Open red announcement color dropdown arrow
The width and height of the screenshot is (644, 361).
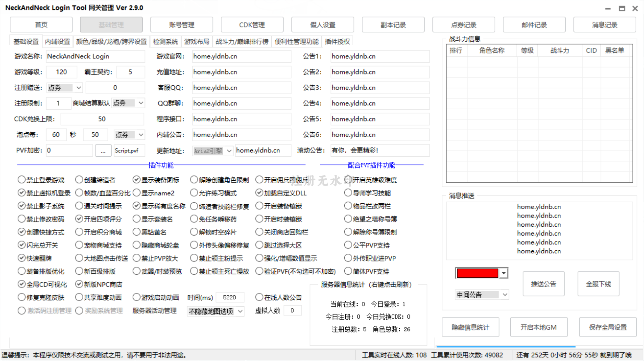pyautogui.click(x=504, y=273)
